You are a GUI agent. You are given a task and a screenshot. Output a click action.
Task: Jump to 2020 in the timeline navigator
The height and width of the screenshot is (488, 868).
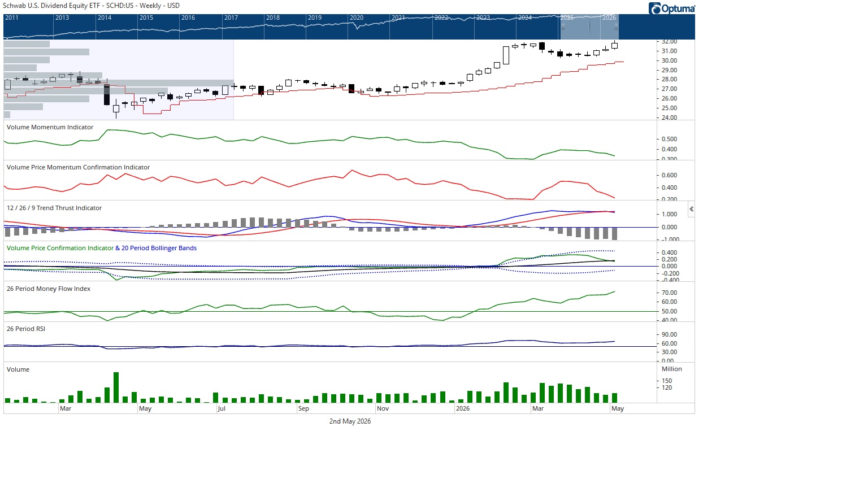pos(357,18)
